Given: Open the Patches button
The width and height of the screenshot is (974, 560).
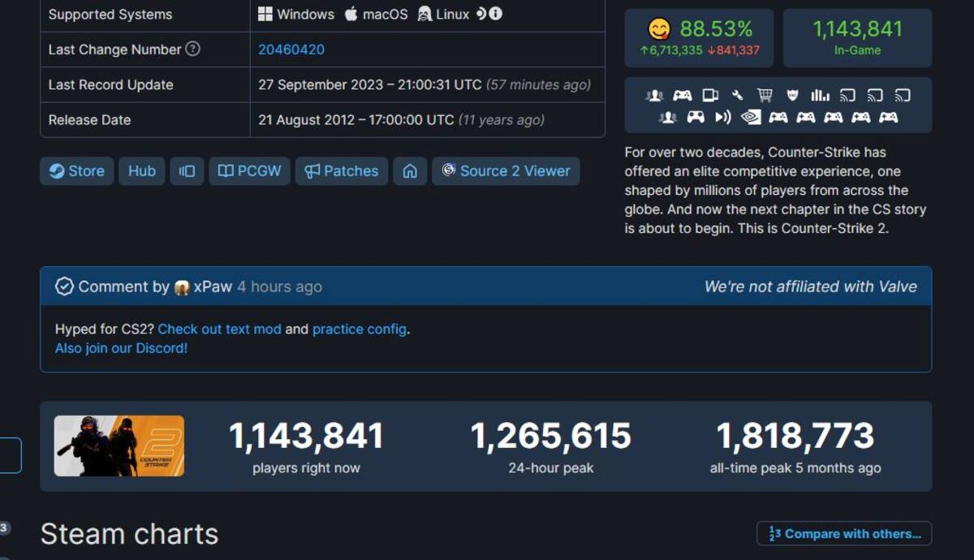Looking at the screenshot, I should point(342,171).
